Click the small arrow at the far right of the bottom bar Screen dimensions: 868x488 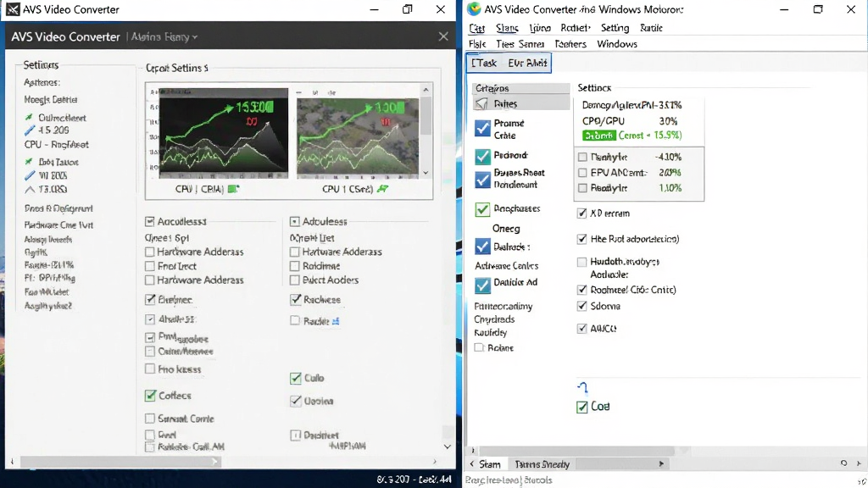(859, 463)
